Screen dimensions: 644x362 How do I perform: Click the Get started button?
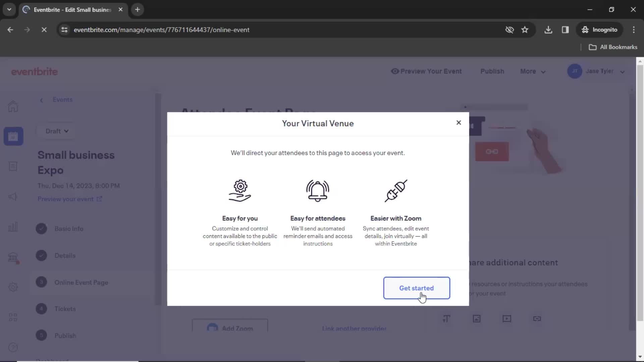[417, 288]
